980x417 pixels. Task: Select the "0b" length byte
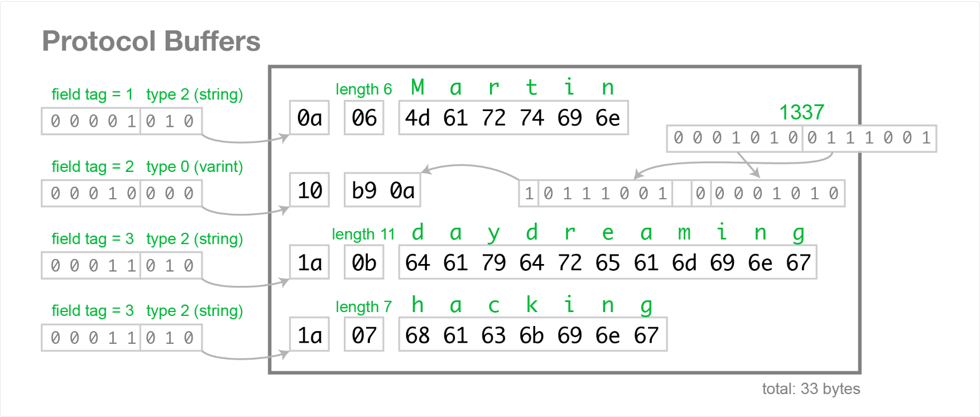click(x=364, y=262)
